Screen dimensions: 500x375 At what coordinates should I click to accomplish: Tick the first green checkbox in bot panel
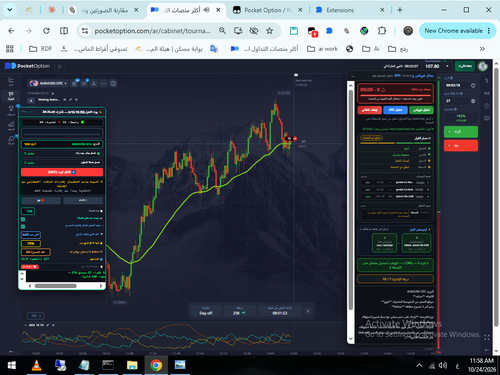[x=23, y=219]
